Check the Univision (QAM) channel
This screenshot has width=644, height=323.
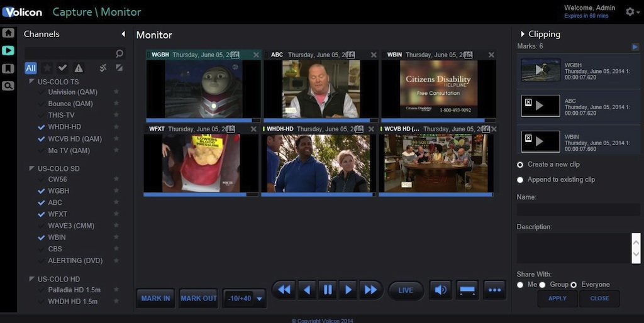pyautogui.click(x=41, y=92)
